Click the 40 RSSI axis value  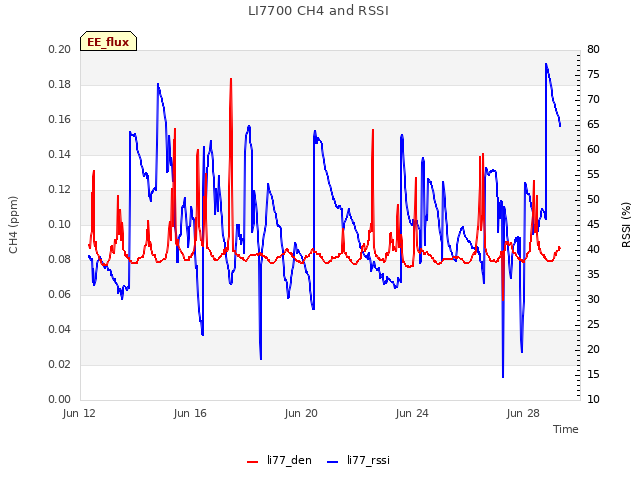593,249
